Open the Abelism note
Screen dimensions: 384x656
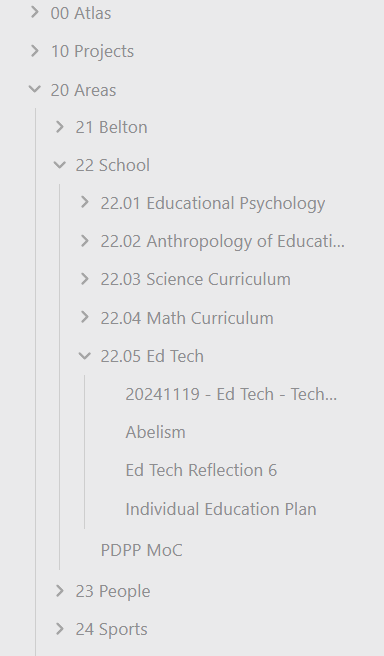point(156,432)
